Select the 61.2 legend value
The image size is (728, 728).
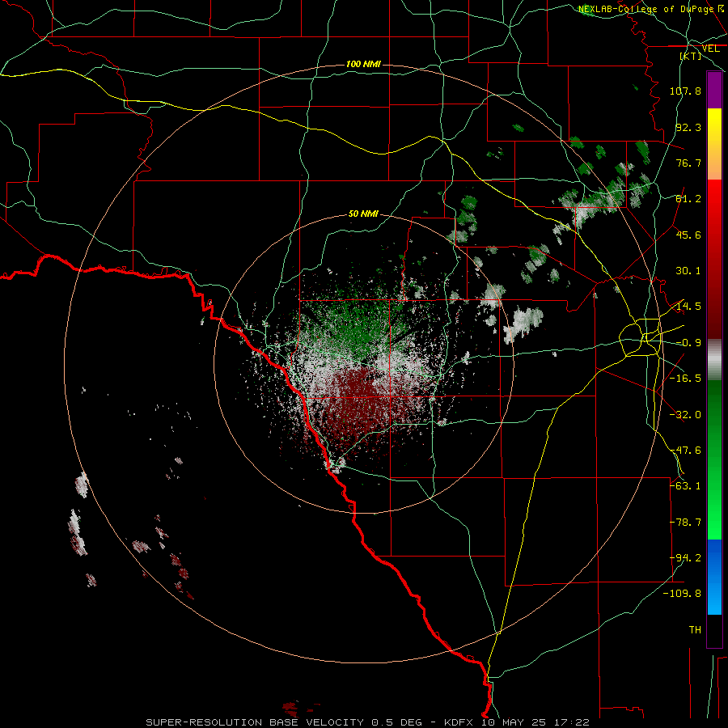point(688,199)
